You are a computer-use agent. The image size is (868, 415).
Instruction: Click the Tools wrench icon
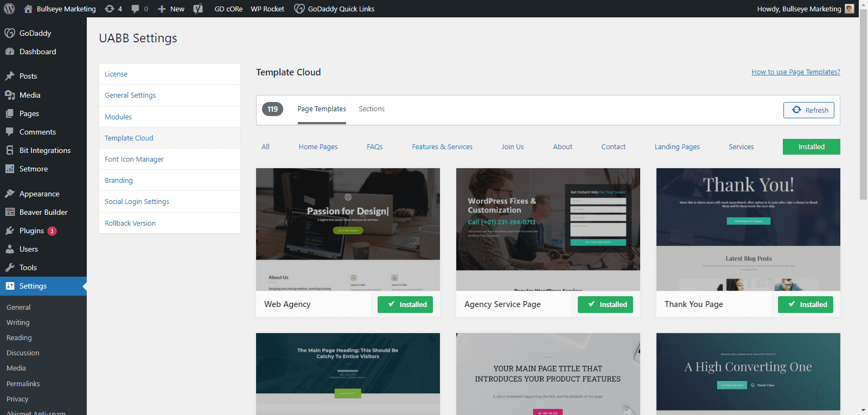pos(9,267)
